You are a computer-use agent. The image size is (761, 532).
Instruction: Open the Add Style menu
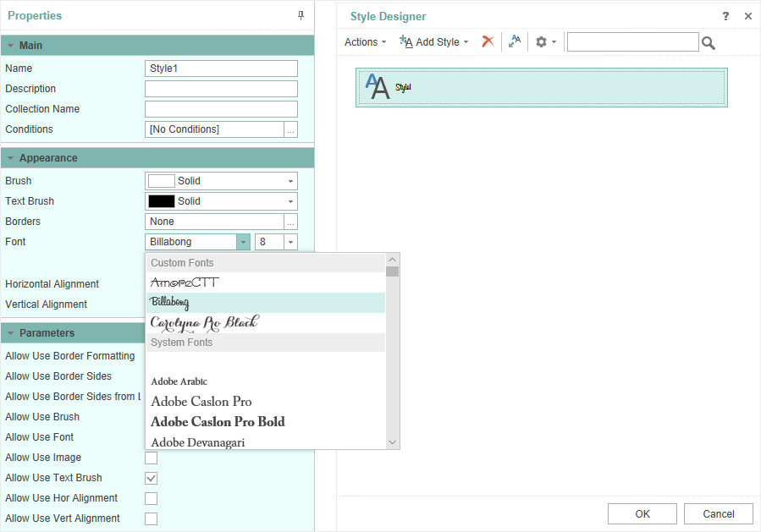pos(433,42)
